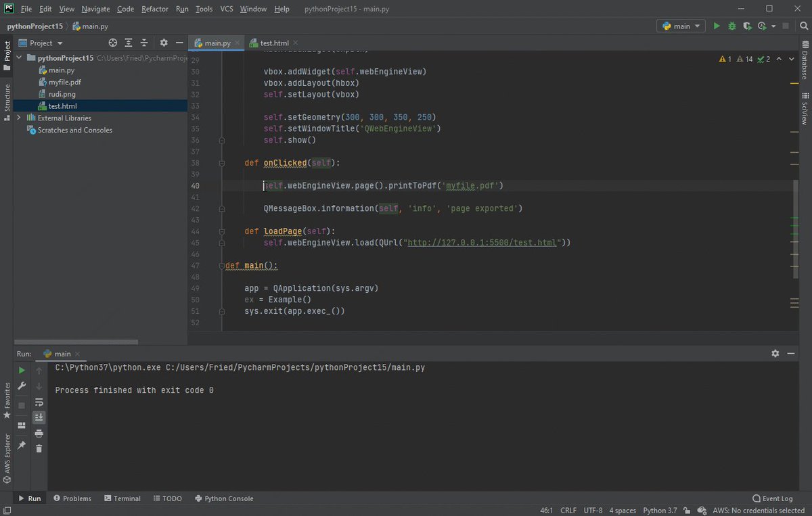Open the SciView side panel

tap(805, 108)
